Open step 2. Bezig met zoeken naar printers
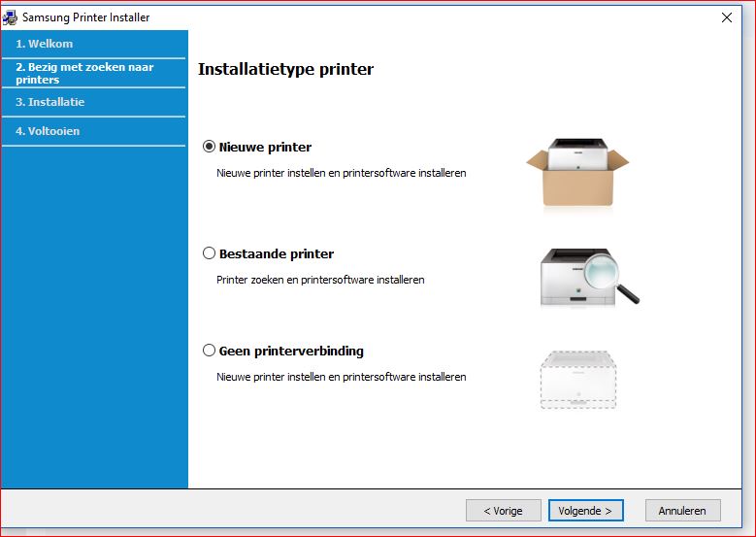 click(x=84, y=74)
